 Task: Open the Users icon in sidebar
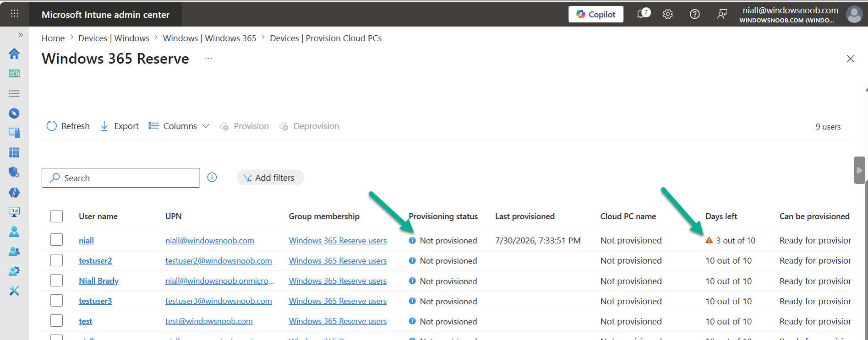(x=14, y=232)
